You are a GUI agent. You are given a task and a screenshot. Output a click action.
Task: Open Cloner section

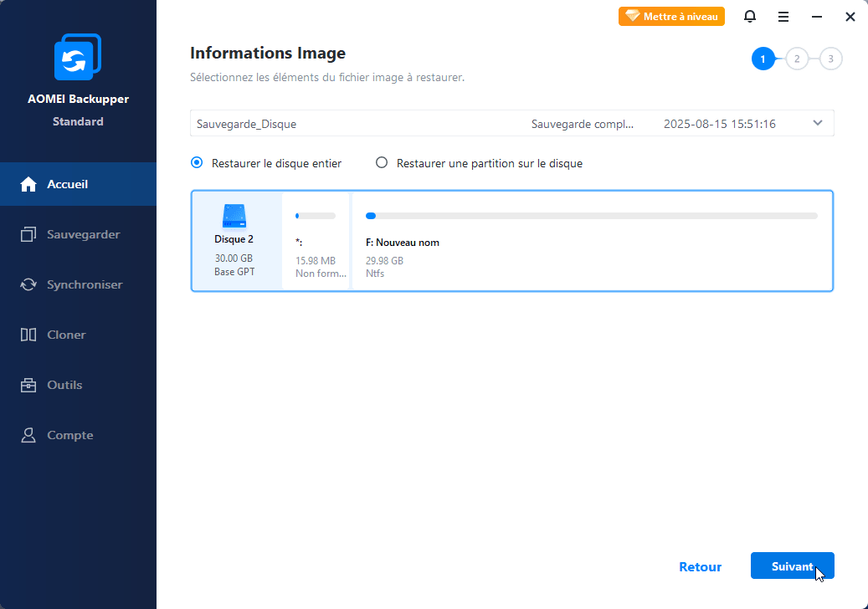coord(78,335)
